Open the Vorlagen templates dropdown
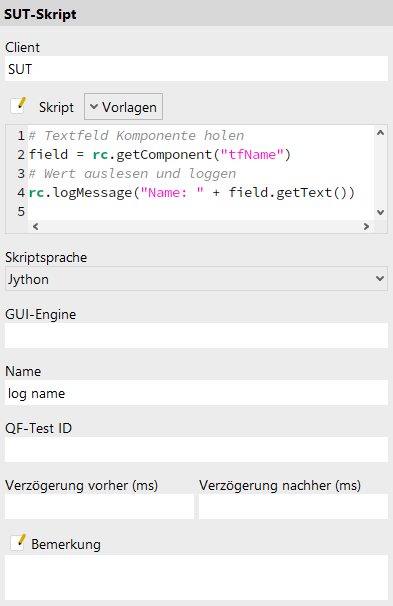Screen dimensions: 393x606 pyautogui.click(x=123, y=107)
